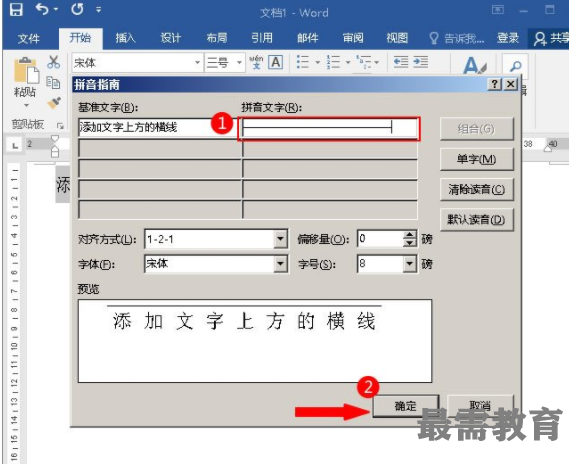Click the Decrease Indent icon
The width and height of the screenshot is (569, 464).
tap(401, 62)
